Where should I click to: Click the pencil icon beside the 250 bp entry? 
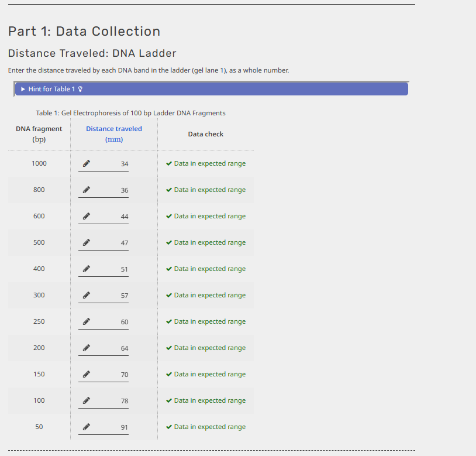(x=86, y=321)
